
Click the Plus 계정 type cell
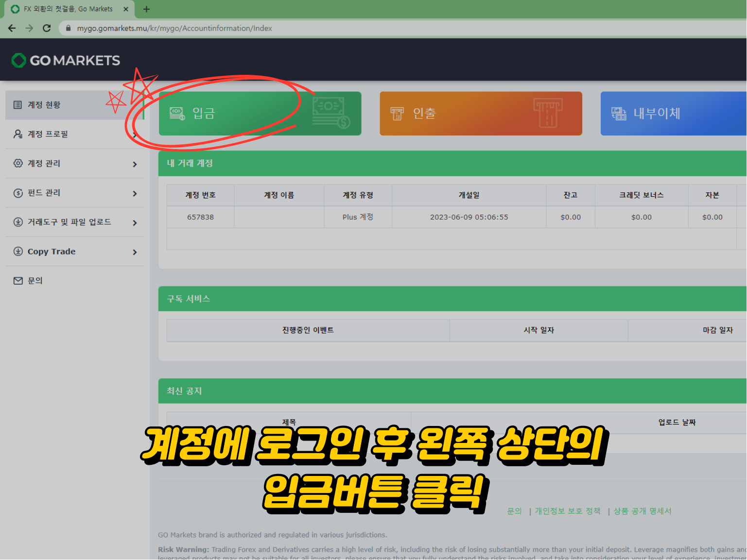(358, 217)
